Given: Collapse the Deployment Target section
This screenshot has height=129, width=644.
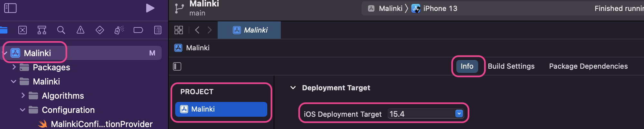Looking at the screenshot, I should click(x=293, y=88).
